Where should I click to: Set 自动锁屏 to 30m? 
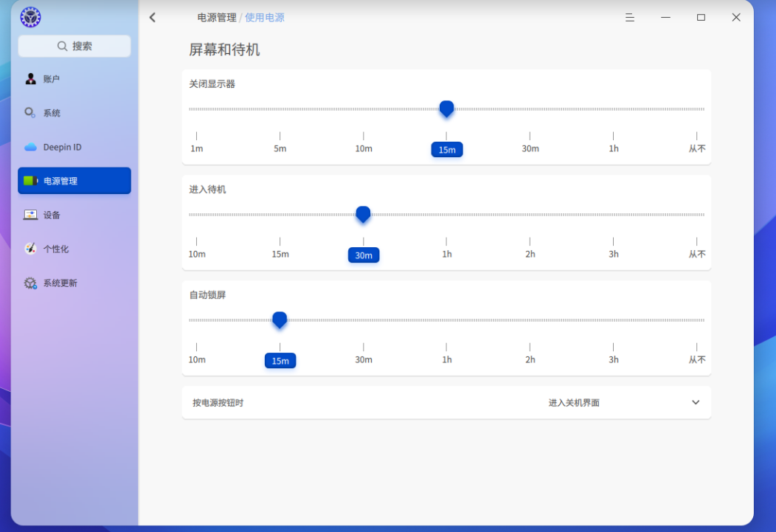pyautogui.click(x=363, y=359)
